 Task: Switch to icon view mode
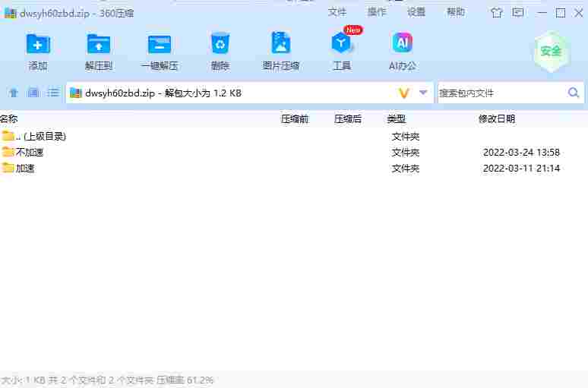33,93
